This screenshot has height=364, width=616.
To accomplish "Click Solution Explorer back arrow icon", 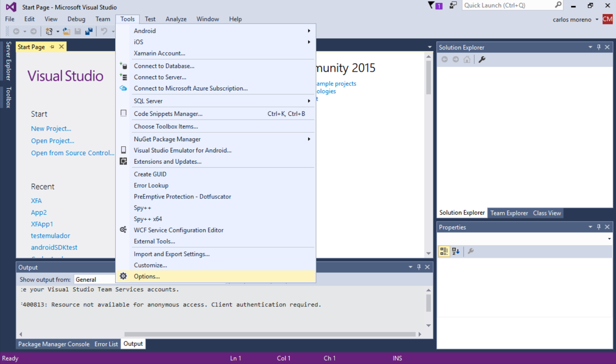I will [x=445, y=59].
